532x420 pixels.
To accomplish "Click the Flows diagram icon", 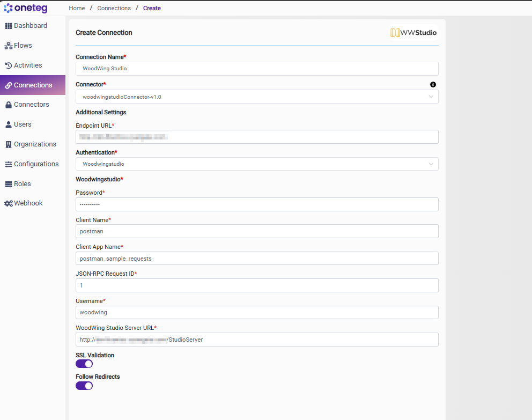I will tap(9, 46).
